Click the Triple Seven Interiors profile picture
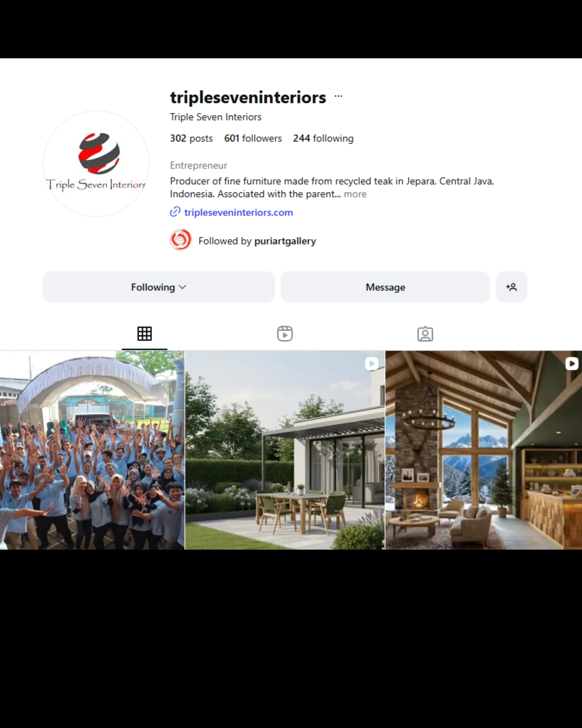This screenshot has width=582, height=728. 96,164
